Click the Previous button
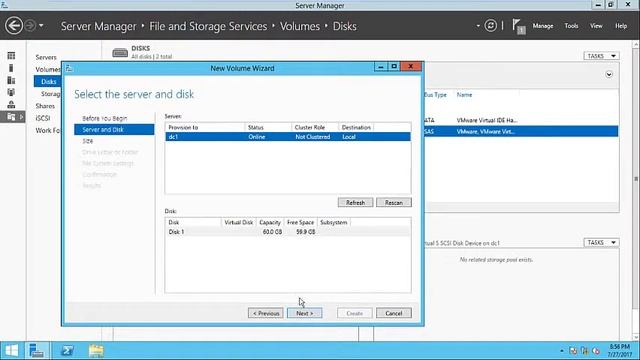 (266, 313)
